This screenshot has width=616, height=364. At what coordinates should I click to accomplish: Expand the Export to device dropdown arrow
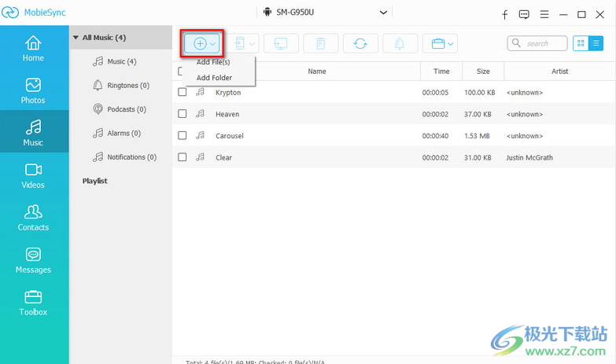coord(253,44)
